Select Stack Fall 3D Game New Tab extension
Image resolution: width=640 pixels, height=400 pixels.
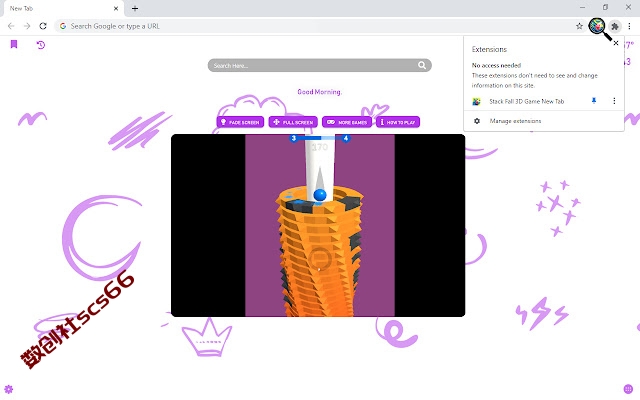tap(527, 101)
